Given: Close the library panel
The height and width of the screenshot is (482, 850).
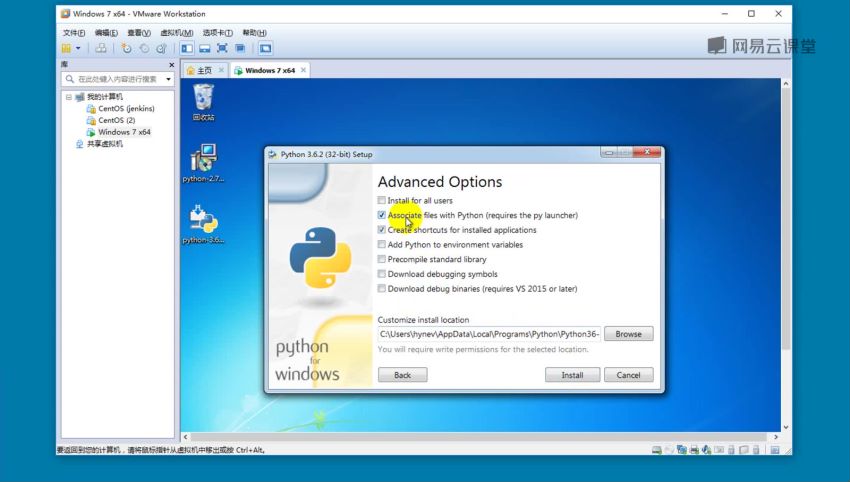Looking at the screenshot, I should (171, 65).
